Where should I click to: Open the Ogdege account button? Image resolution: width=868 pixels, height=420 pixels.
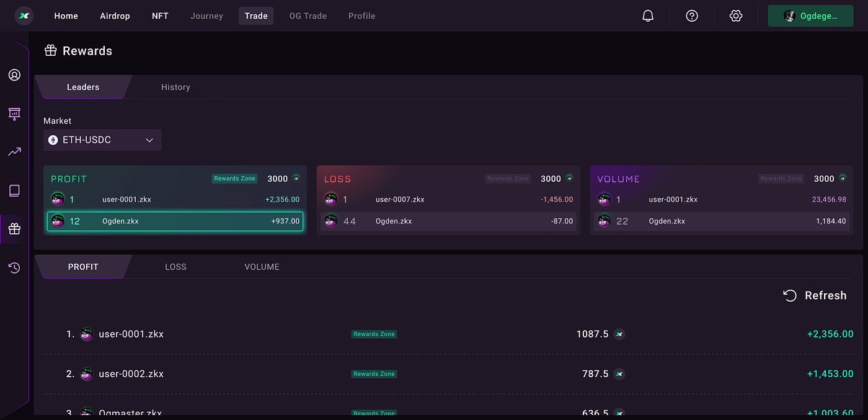810,16
